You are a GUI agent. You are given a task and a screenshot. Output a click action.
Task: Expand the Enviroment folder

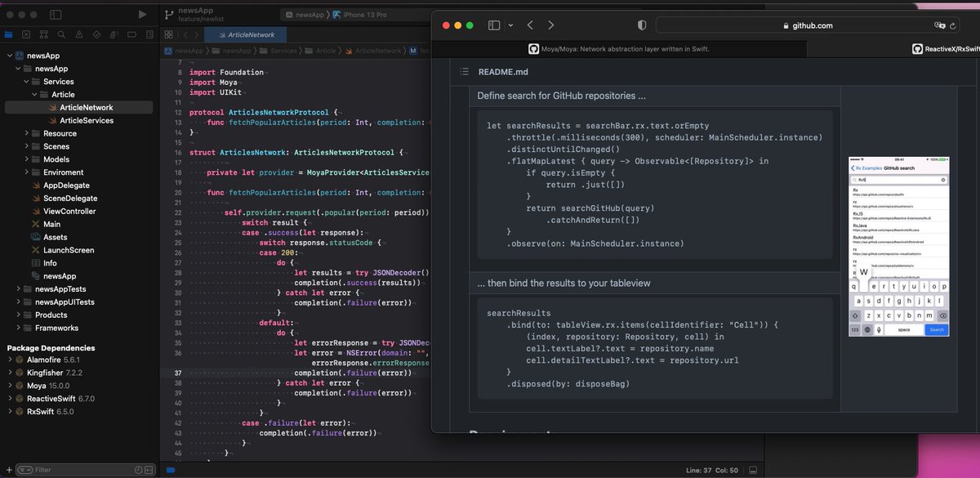pos(26,172)
